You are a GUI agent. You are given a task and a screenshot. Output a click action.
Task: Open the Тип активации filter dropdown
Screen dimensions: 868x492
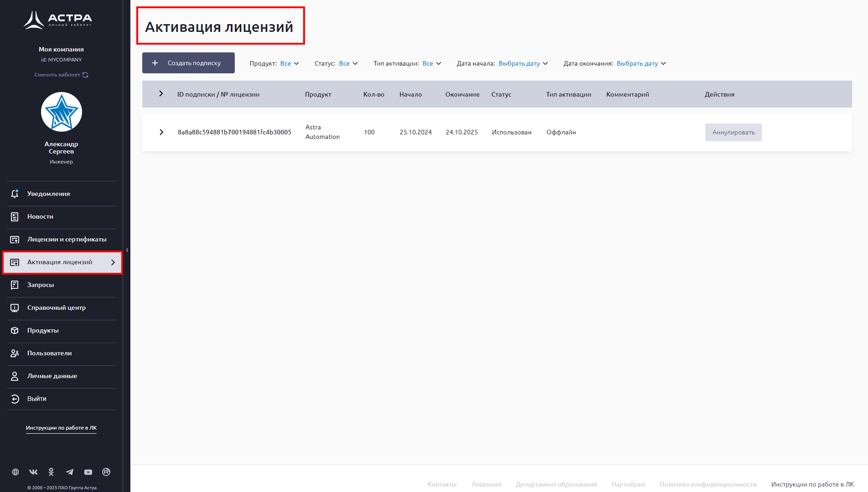coord(432,63)
